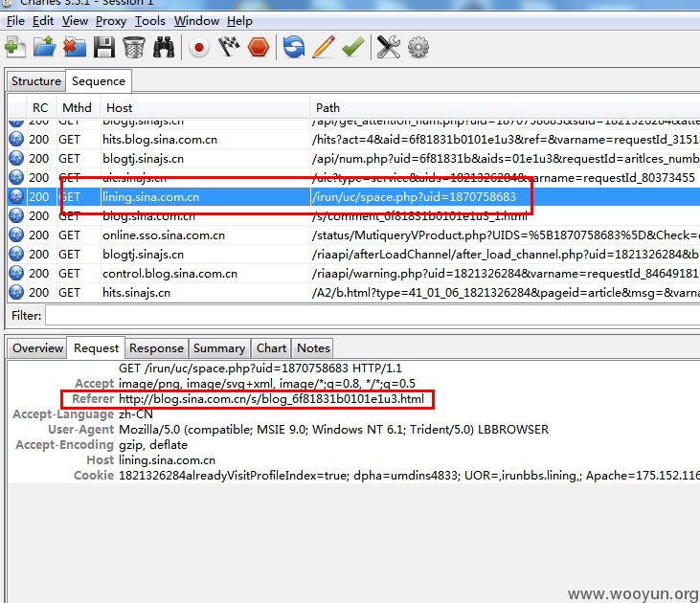
Task: Open the Tools menu
Action: tap(150, 21)
